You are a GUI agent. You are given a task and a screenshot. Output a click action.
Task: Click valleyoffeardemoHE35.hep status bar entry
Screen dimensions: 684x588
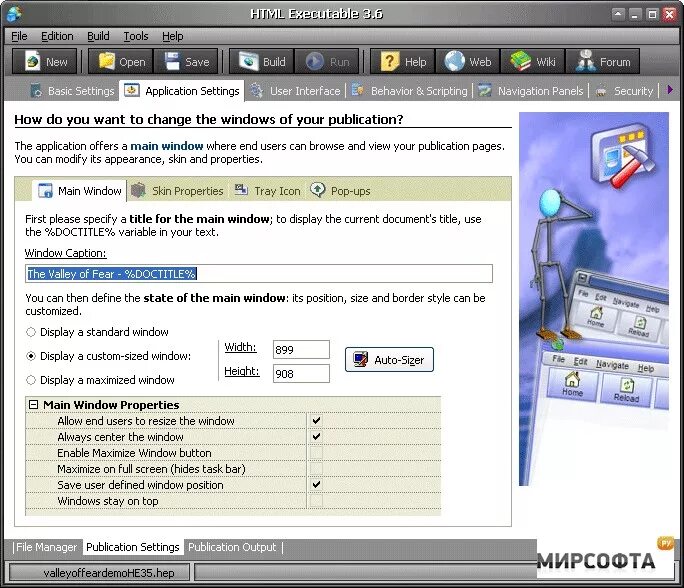point(99,572)
